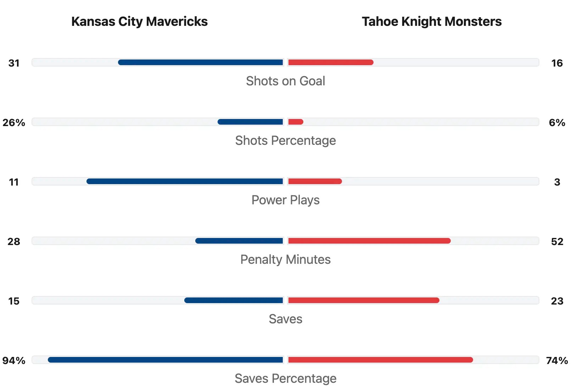Click the blue Penalty Minutes bar

click(x=239, y=241)
